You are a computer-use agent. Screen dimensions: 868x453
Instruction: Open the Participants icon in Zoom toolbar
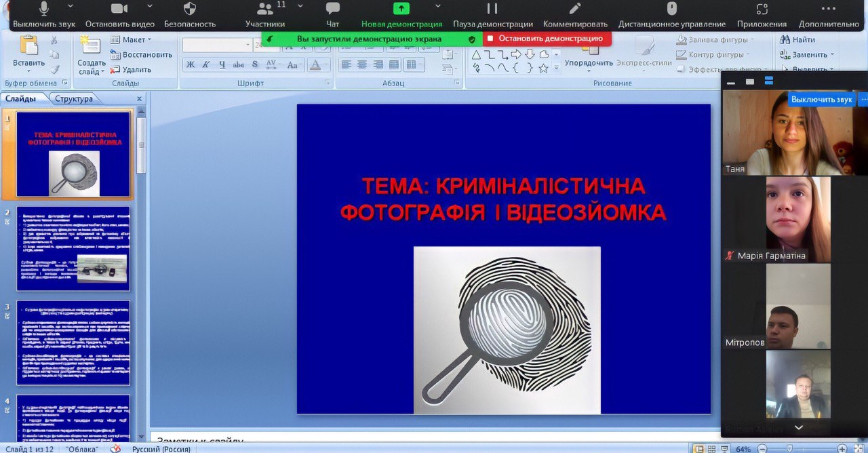264,9
